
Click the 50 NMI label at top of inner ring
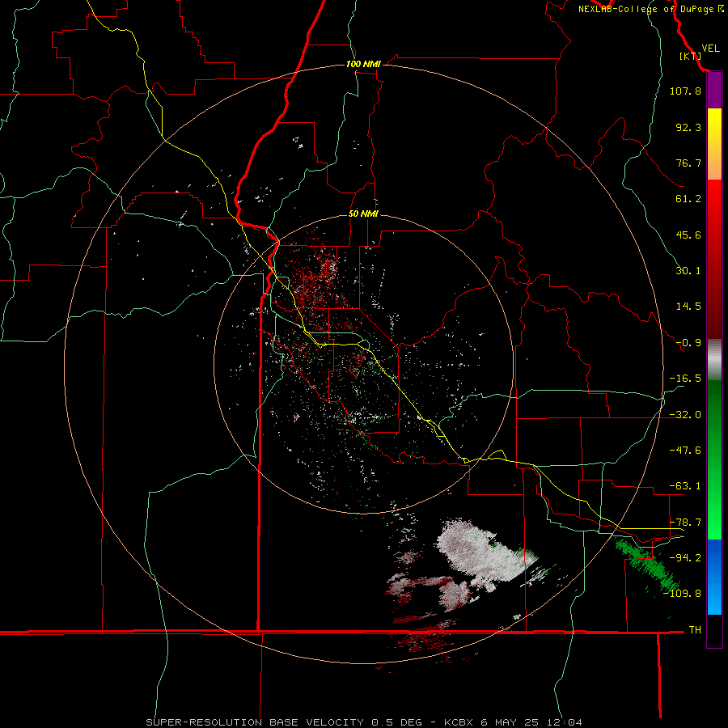(x=363, y=214)
